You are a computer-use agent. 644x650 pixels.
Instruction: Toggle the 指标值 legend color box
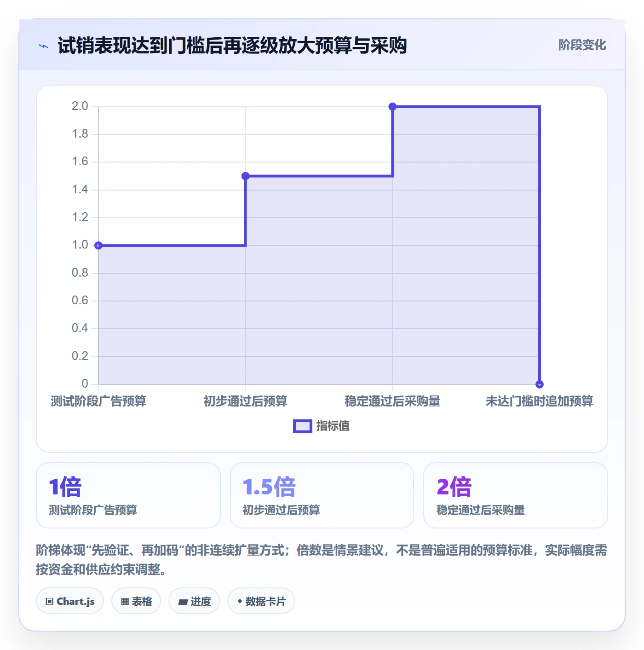pyautogui.click(x=303, y=426)
